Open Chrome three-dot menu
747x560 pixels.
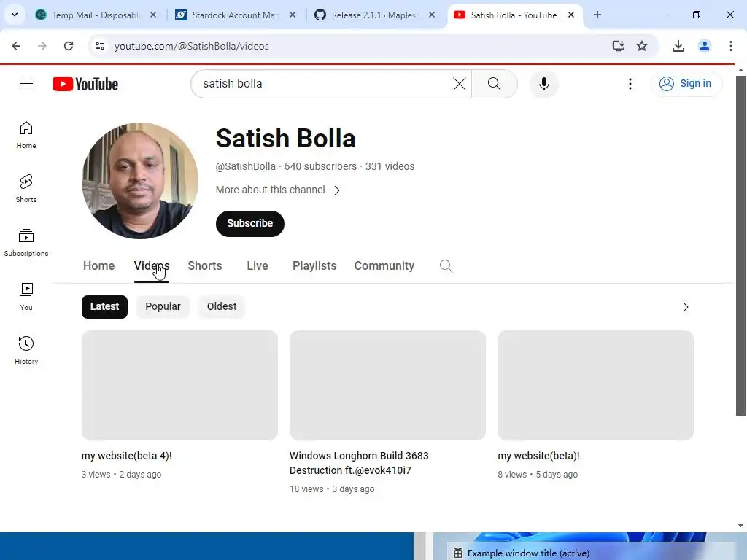(x=730, y=46)
